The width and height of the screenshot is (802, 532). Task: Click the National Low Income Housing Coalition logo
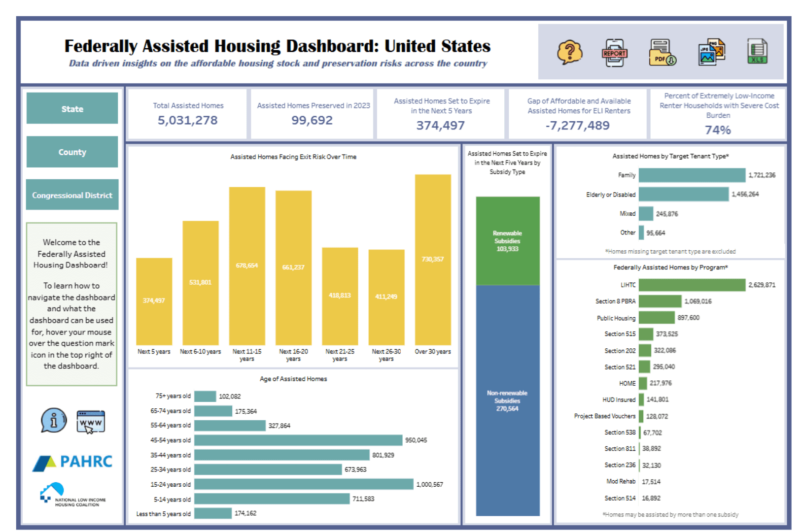pos(72,495)
